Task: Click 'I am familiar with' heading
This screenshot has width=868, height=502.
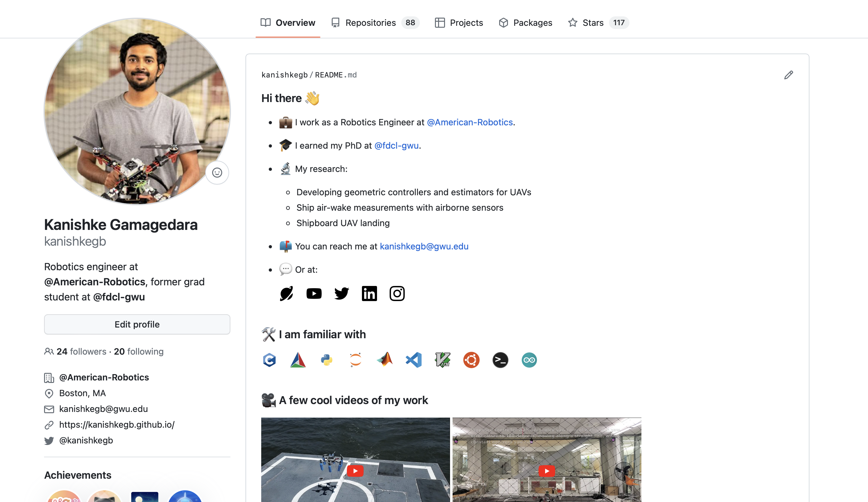Action: pos(313,334)
